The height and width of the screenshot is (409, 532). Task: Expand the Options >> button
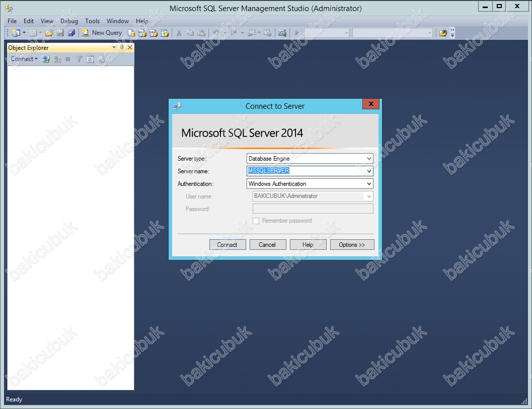click(x=352, y=245)
